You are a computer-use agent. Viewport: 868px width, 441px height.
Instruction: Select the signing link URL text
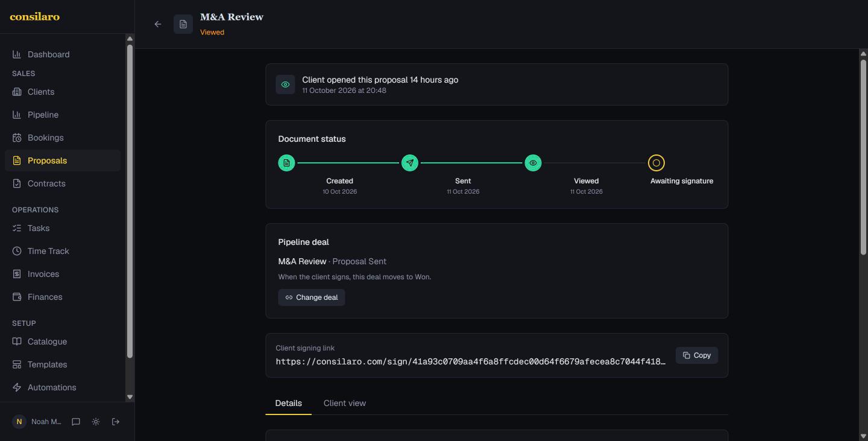click(x=471, y=362)
